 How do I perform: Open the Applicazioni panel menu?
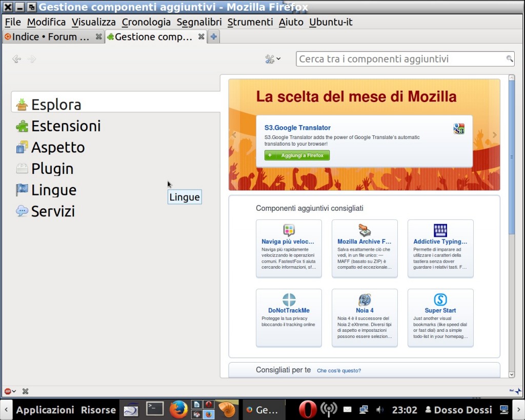coord(45,410)
